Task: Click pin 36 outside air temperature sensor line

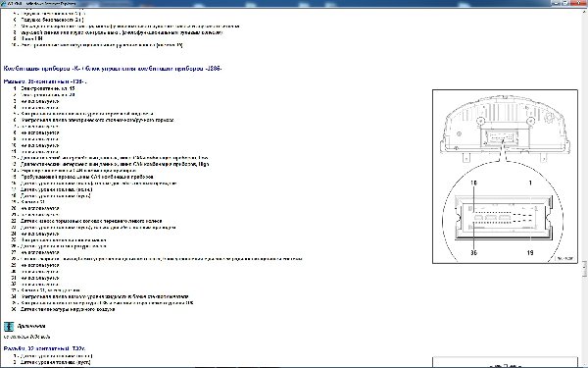Action: (64, 309)
